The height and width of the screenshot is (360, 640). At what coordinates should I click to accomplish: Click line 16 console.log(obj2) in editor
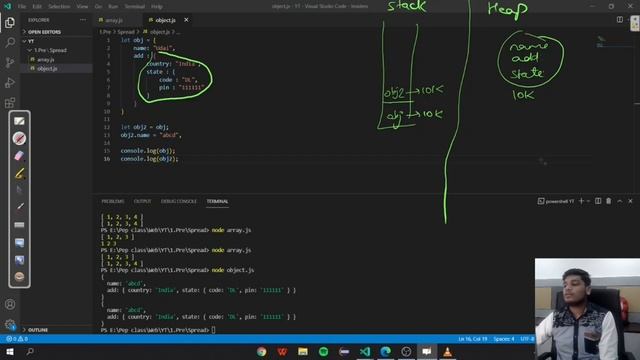coord(149,159)
